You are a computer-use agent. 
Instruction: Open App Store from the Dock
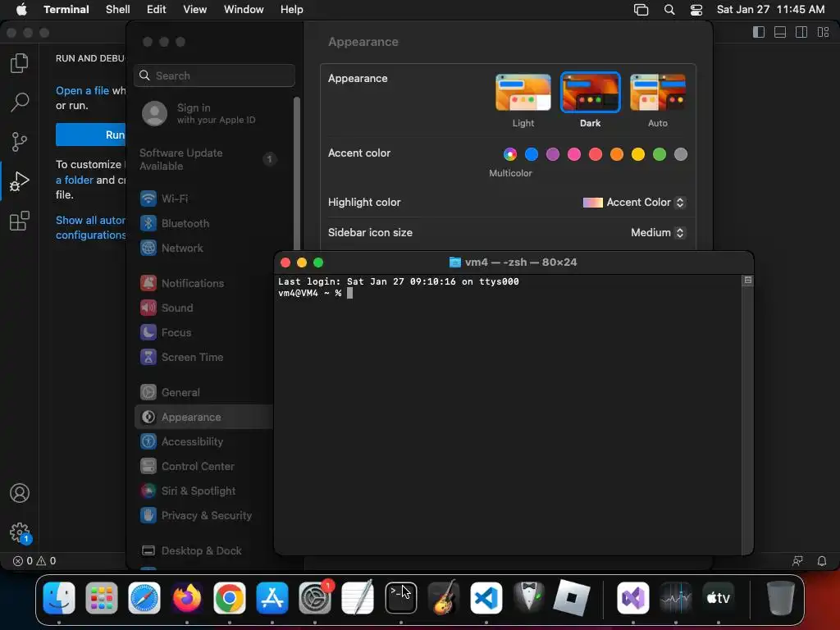pyautogui.click(x=272, y=597)
